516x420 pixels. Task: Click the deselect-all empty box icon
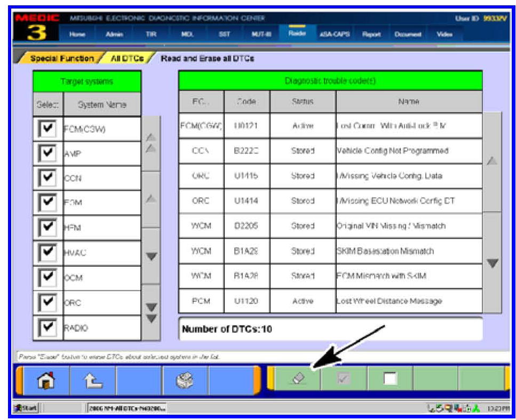coord(391,378)
